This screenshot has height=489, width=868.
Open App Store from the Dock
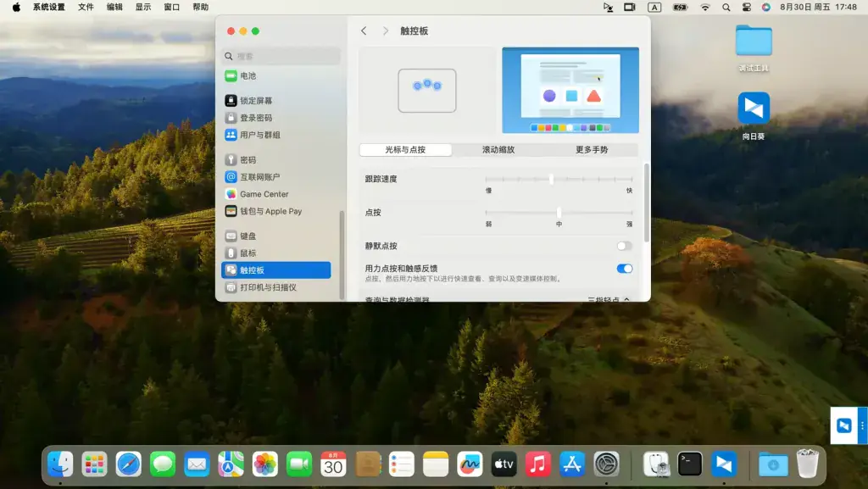pyautogui.click(x=572, y=464)
